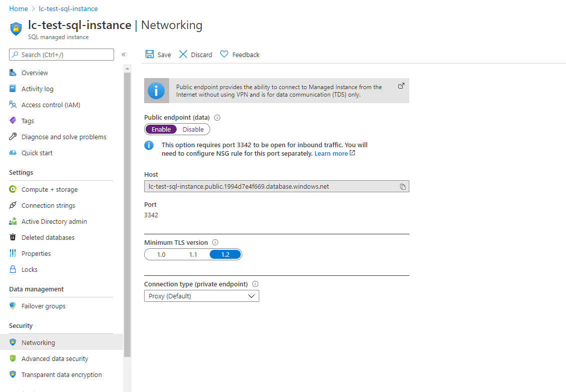566x392 pixels.
Task: Click the Save disk icon
Action: coord(150,55)
